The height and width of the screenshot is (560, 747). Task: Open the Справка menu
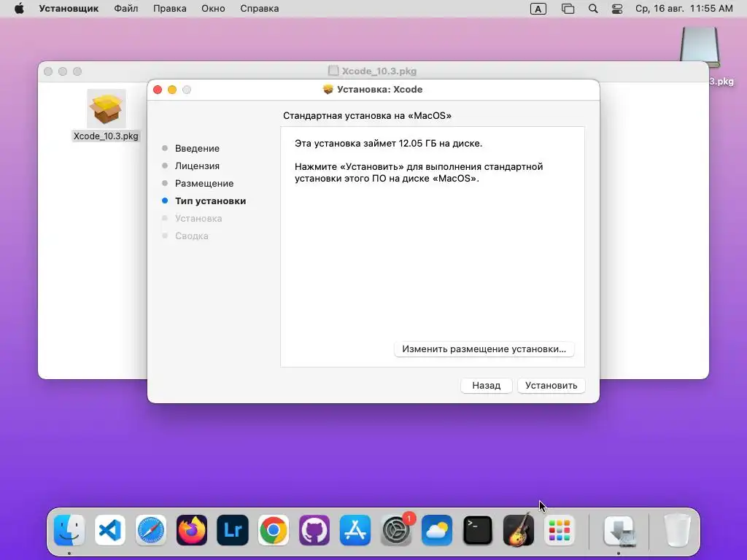[x=260, y=9]
